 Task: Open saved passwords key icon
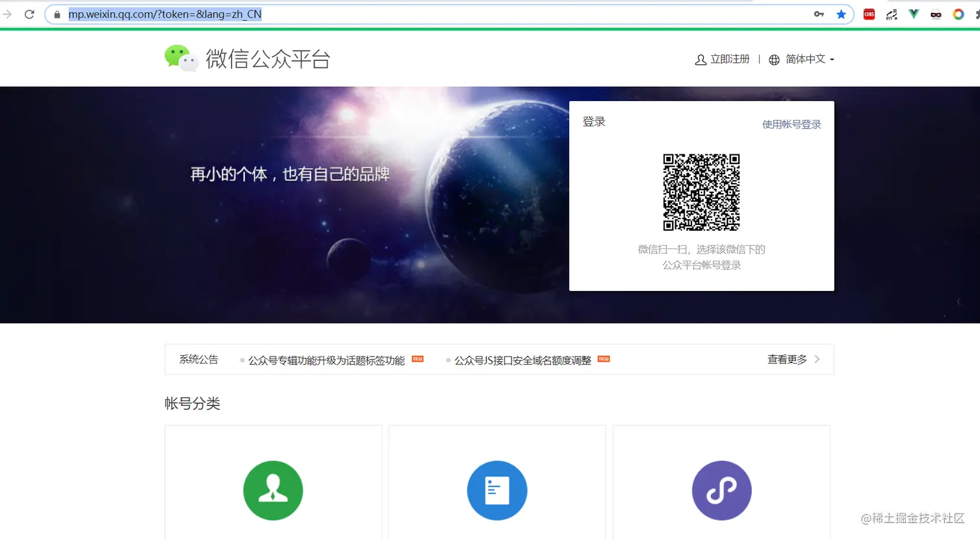[819, 14]
